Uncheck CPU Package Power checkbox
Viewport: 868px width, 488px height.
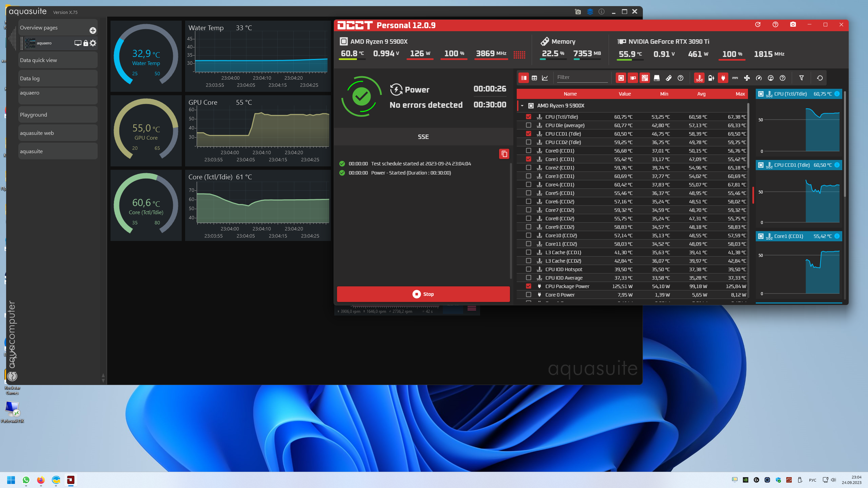tap(528, 286)
